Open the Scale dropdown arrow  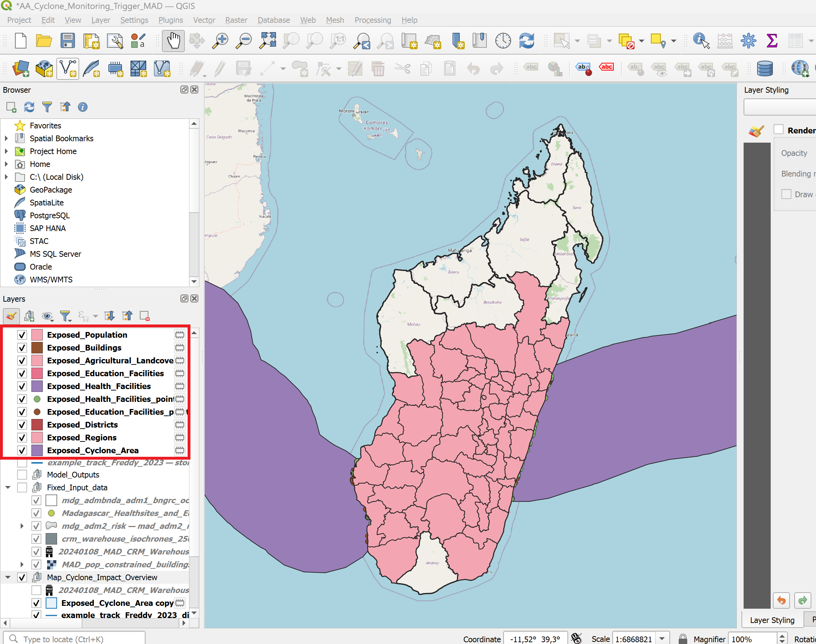click(x=662, y=639)
